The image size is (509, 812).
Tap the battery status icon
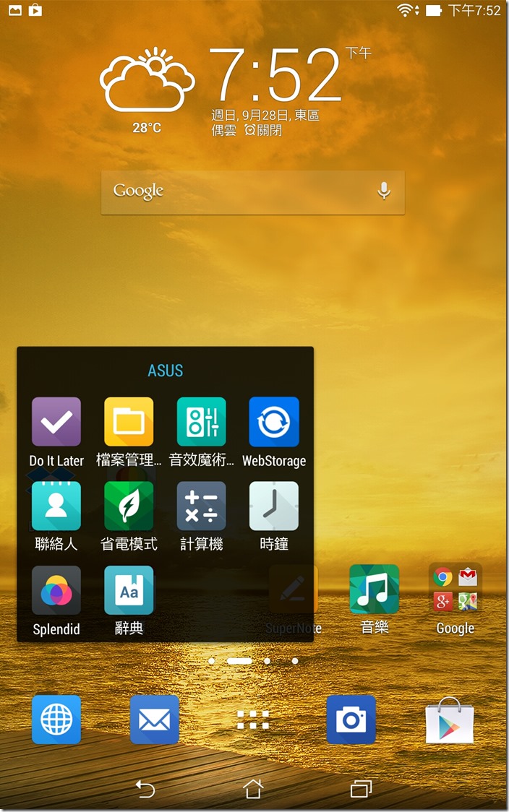(433, 10)
